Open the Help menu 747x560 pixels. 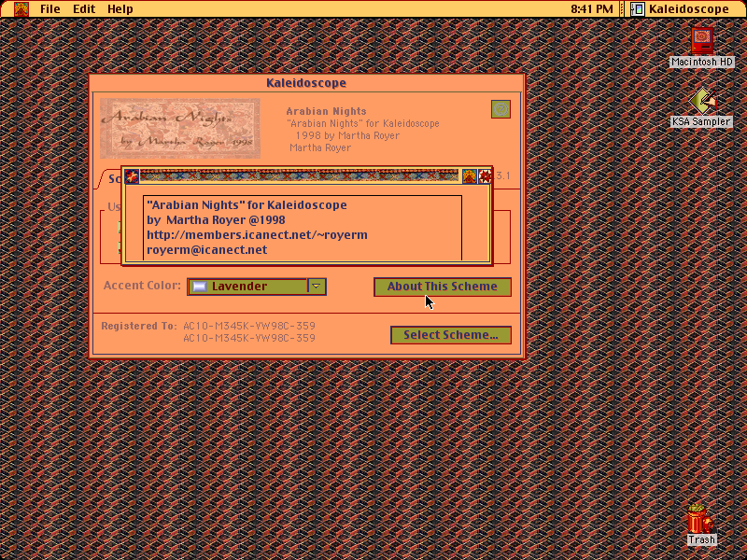[x=120, y=9]
